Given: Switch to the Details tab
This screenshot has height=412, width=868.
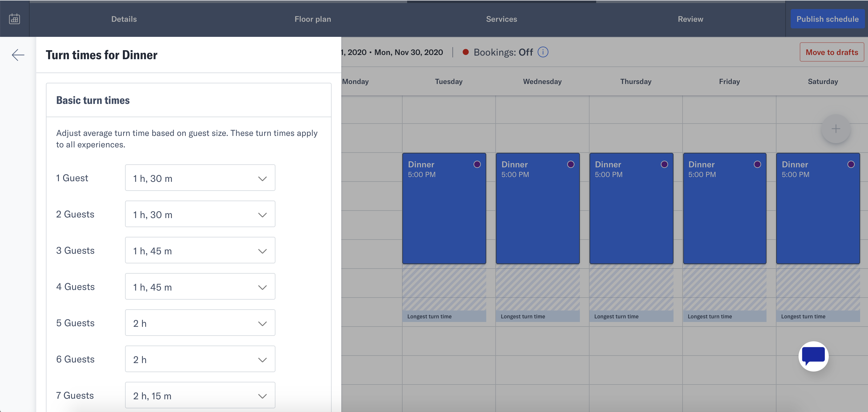Looking at the screenshot, I should pyautogui.click(x=124, y=19).
